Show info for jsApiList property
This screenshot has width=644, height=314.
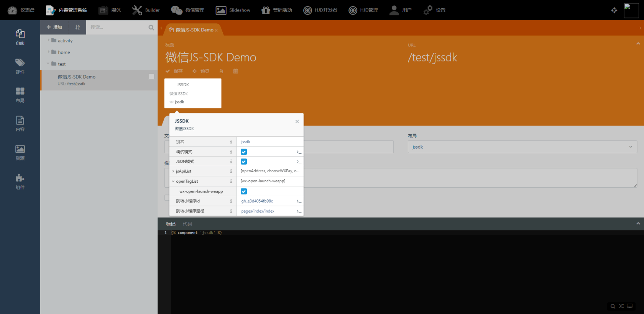pyautogui.click(x=231, y=171)
